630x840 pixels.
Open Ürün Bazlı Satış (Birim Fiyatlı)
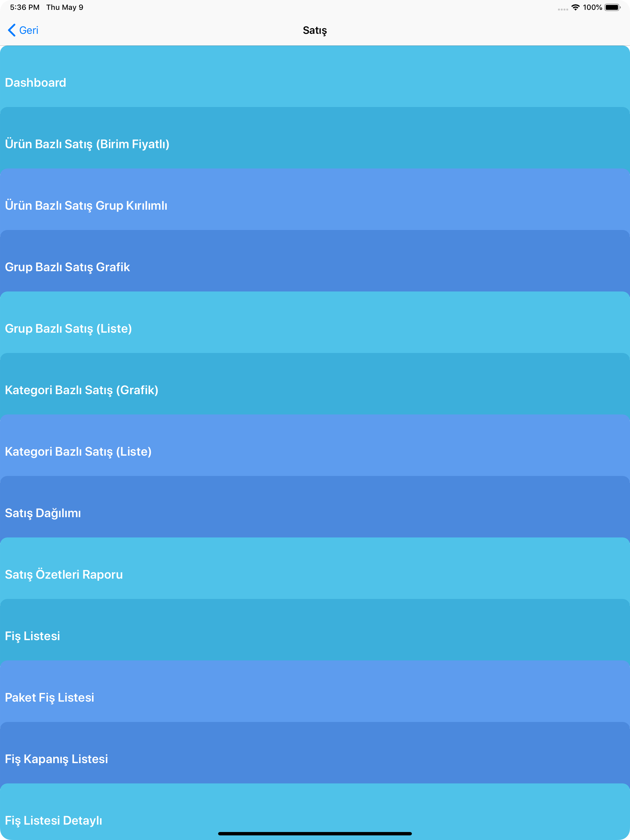[x=315, y=138]
